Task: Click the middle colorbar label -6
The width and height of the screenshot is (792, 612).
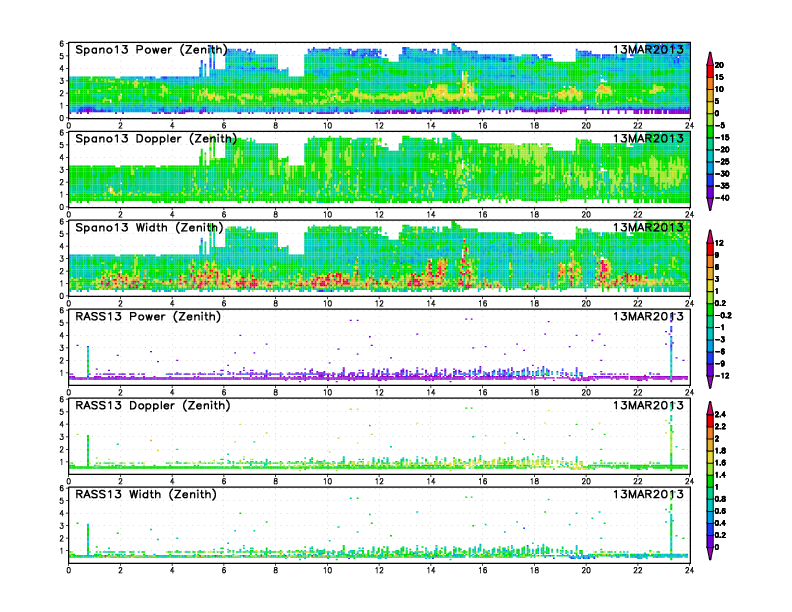Action: (x=720, y=351)
